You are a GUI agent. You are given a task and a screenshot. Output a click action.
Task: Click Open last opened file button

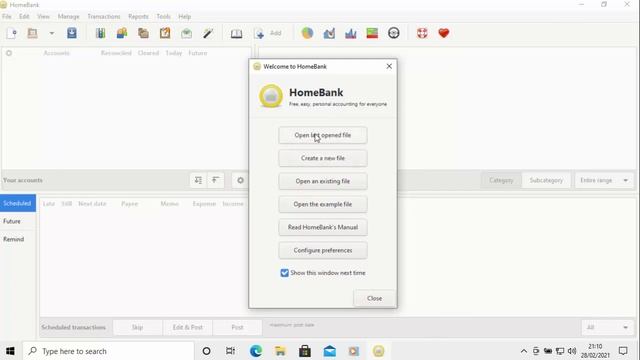click(x=322, y=135)
